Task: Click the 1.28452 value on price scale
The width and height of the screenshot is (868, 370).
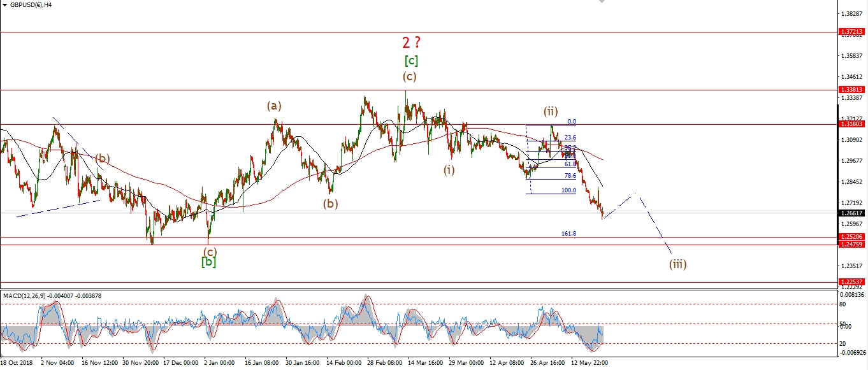Action: pos(851,182)
